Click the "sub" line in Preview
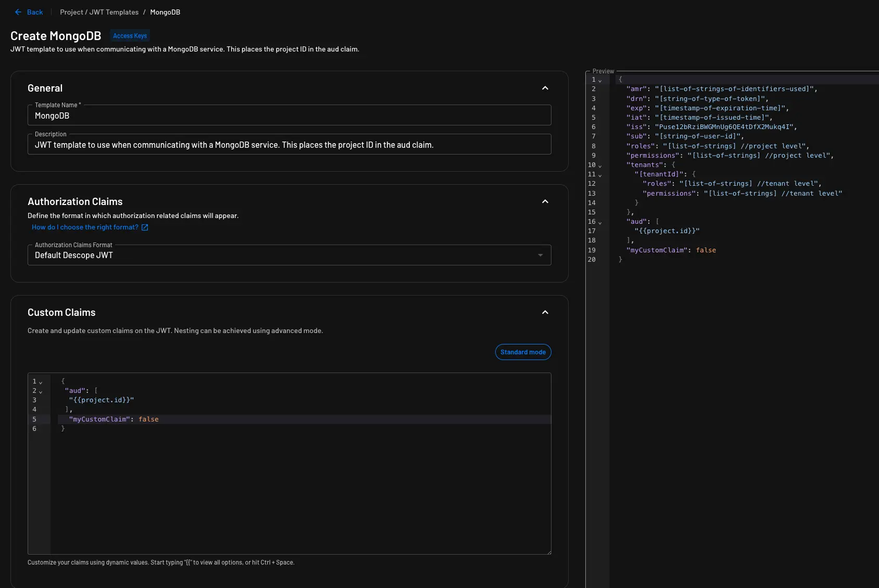 685,136
